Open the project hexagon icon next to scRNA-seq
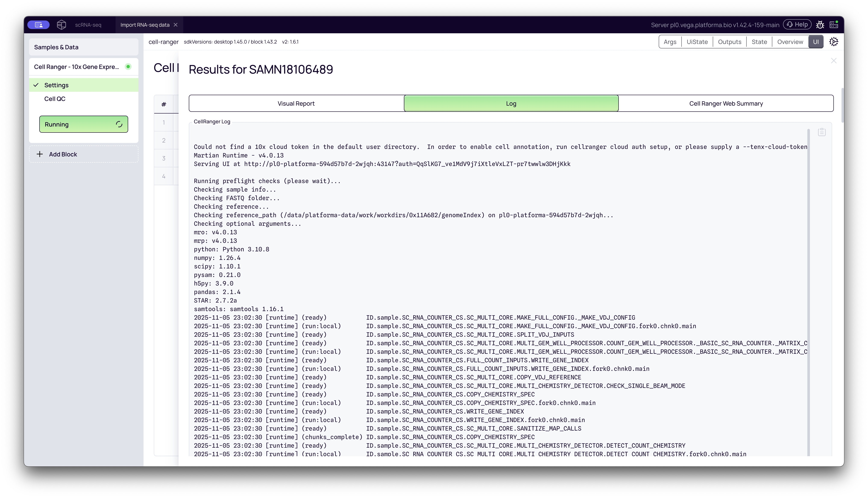Viewport: 868px width, 498px height. [x=62, y=25]
